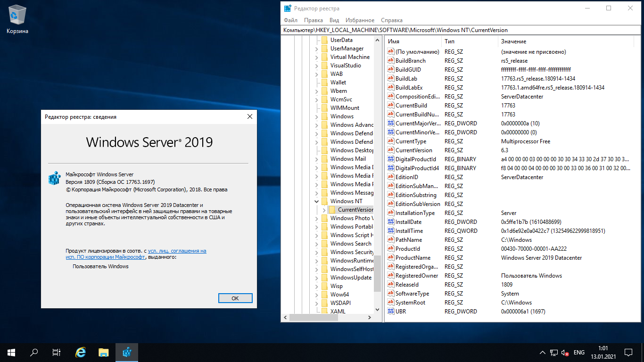This screenshot has width=644, height=362.
Task: Select the SystemRoot value name
Action: tap(410, 302)
